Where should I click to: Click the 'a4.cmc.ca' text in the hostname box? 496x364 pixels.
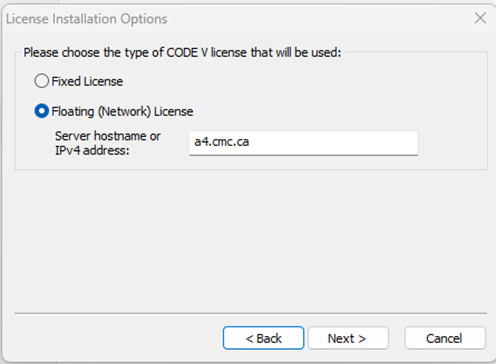tap(222, 142)
